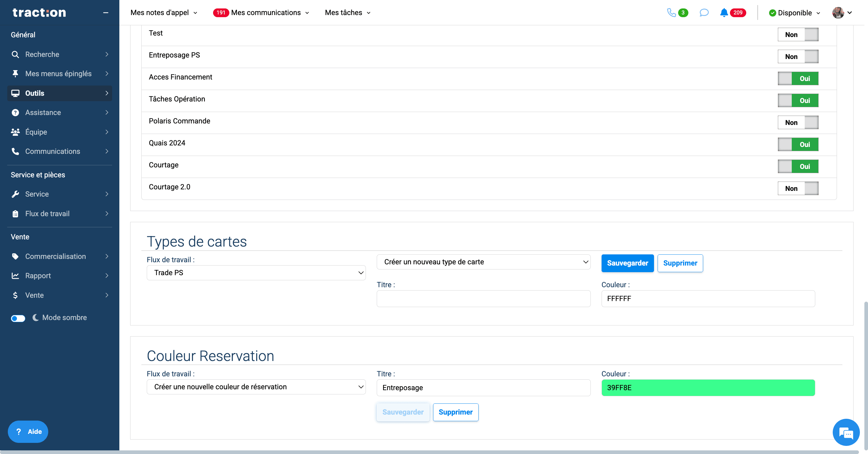
Task: Enable the Courtage 2.0 switch
Action: [x=797, y=188]
